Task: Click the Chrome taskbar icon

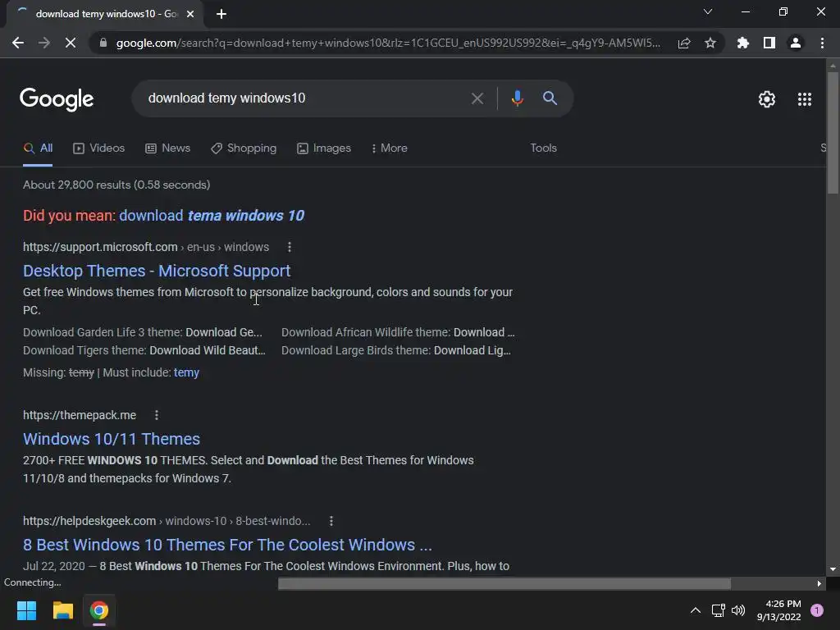Action: (x=99, y=610)
